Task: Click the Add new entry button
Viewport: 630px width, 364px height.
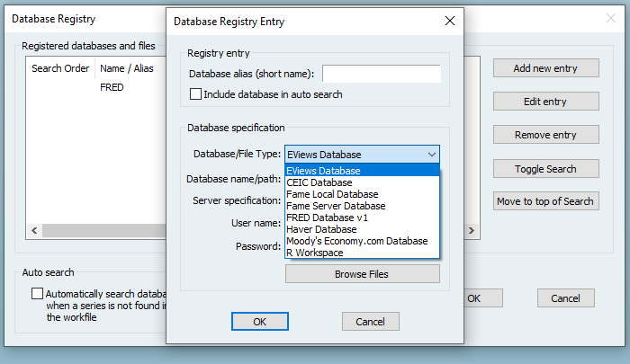Action: pos(545,68)
